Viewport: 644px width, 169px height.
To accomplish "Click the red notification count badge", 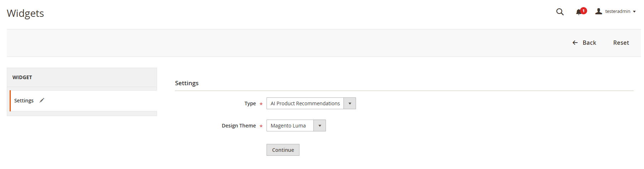I will 584,11.
